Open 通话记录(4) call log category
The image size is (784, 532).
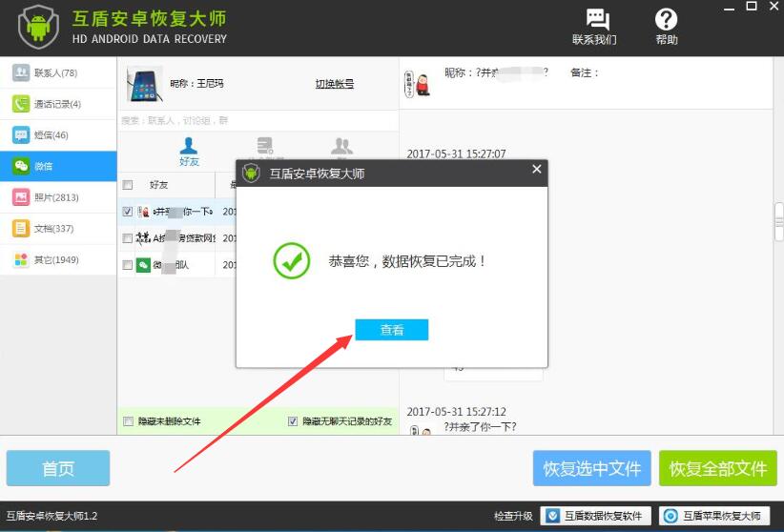click(x=58, y=104)
